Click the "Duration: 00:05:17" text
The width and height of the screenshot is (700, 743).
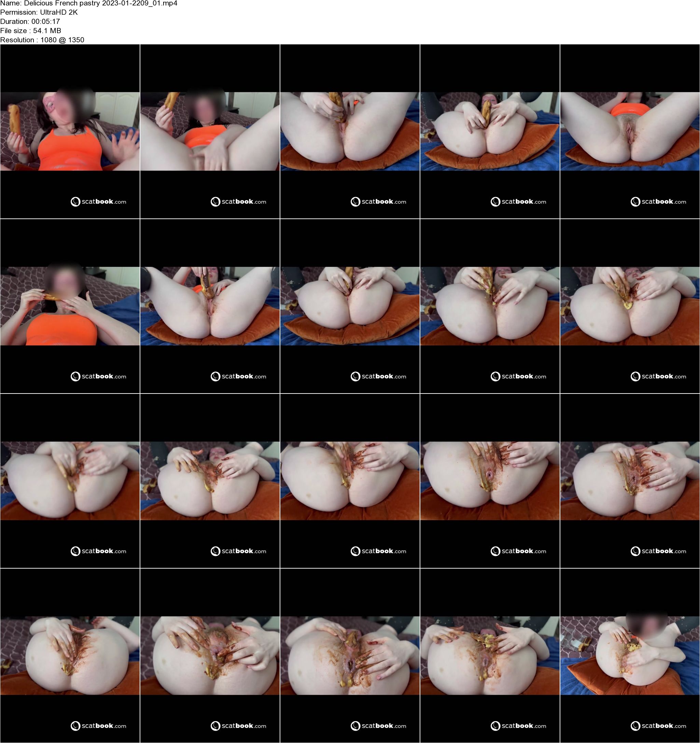(30, 22)
